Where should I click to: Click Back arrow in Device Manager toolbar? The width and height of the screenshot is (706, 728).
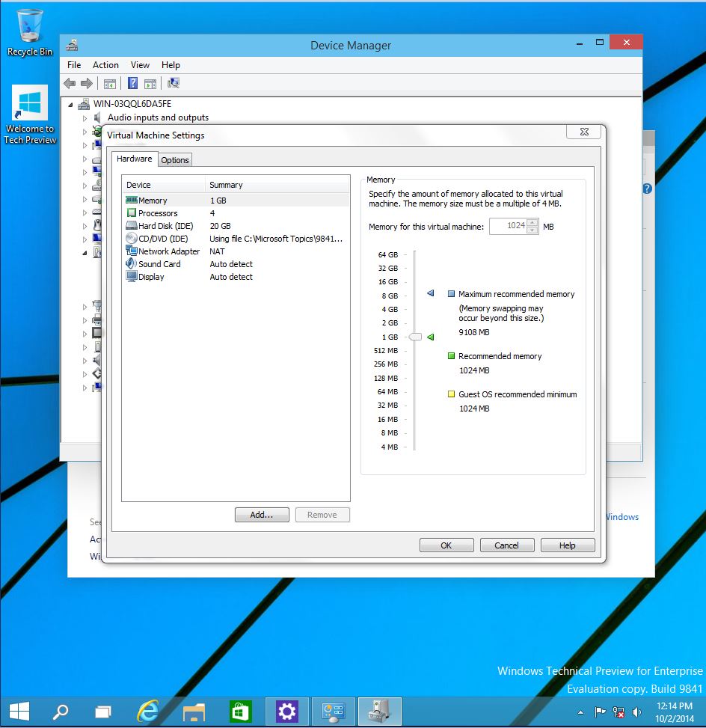(70, 84)
